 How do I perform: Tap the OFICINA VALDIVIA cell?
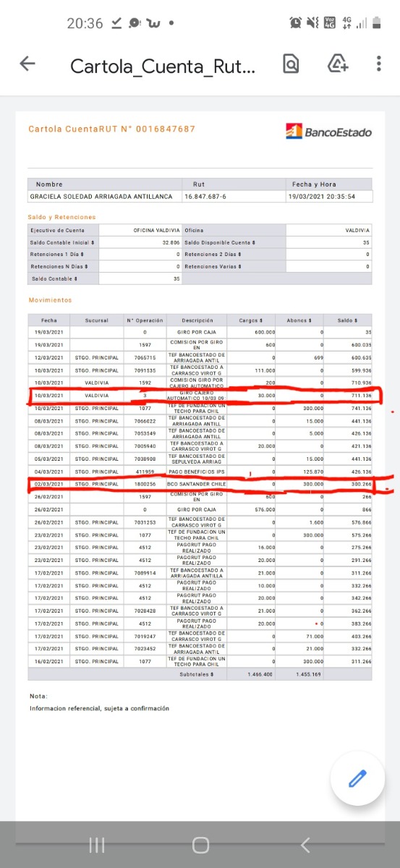tap(140, 230)
